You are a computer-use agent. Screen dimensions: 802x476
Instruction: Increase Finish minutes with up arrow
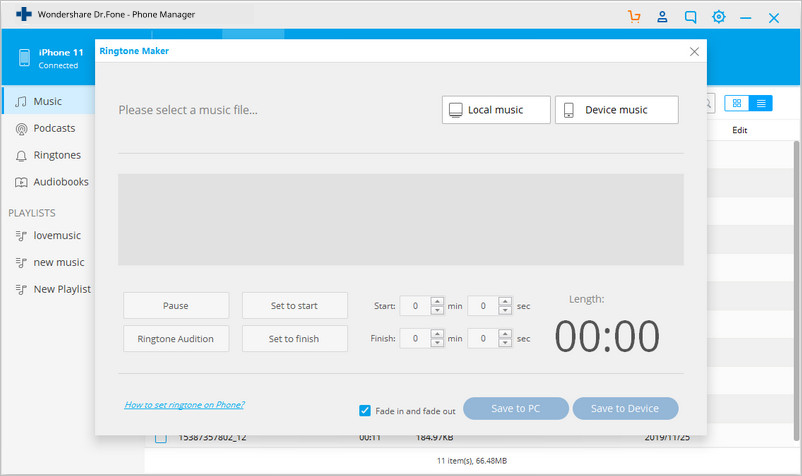click(437, 334)
